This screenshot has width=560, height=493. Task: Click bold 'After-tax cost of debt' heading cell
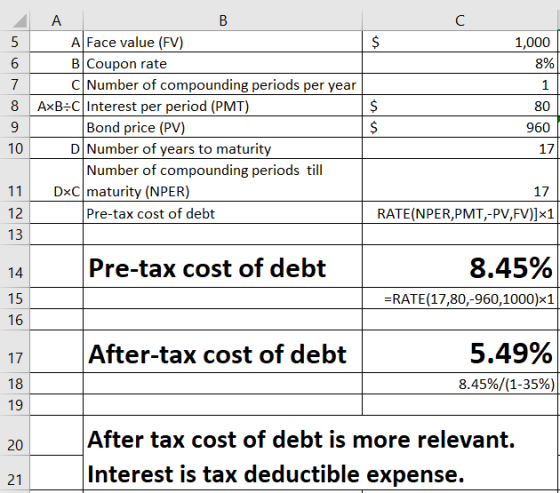pos(223,352)
